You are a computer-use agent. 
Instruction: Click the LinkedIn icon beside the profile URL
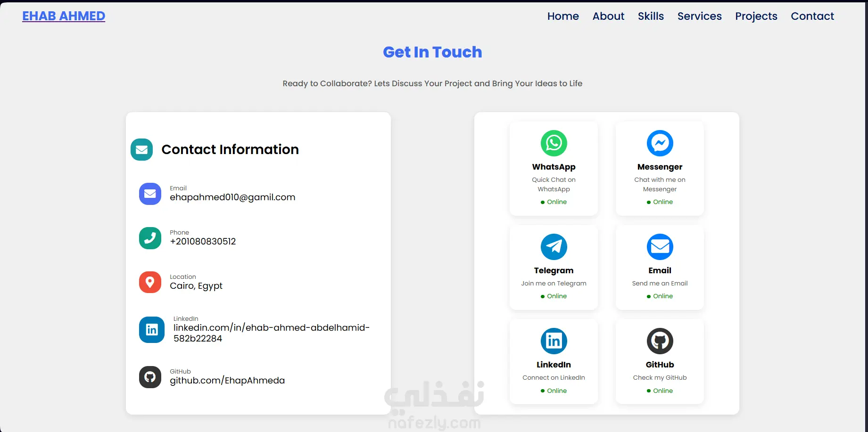[152, 330]
